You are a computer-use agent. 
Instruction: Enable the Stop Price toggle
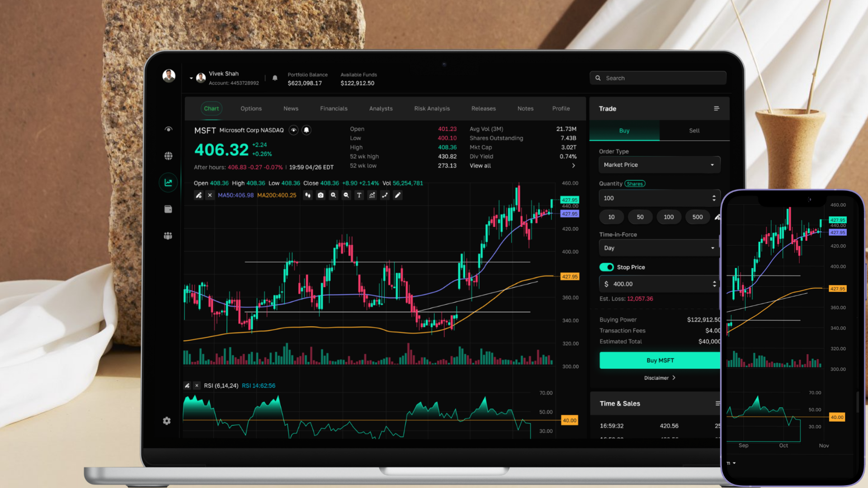tap(606, 267)
